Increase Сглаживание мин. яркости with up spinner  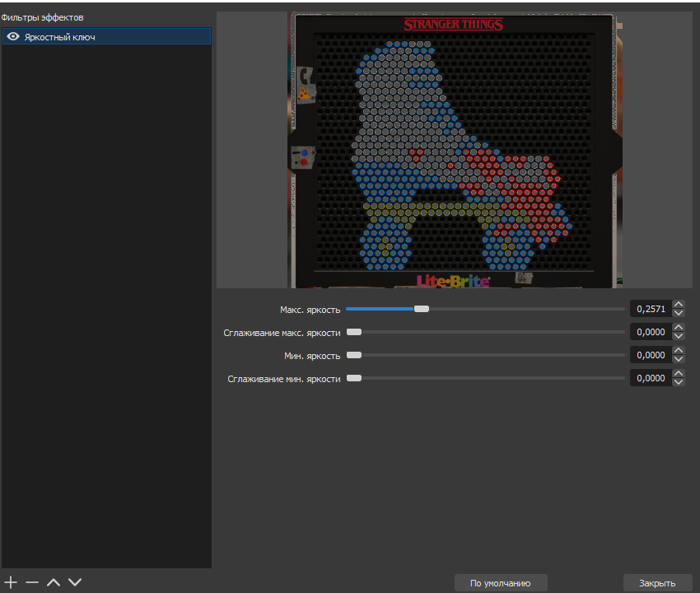[x=679, y=374]
